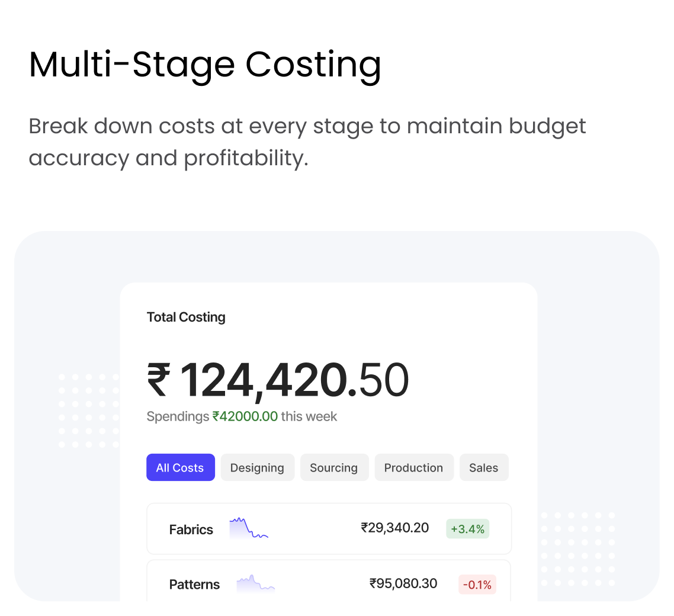Viewport: 674px width, 616px height.
Task: Click the Total Costing card title
Action: coord(186,317)
